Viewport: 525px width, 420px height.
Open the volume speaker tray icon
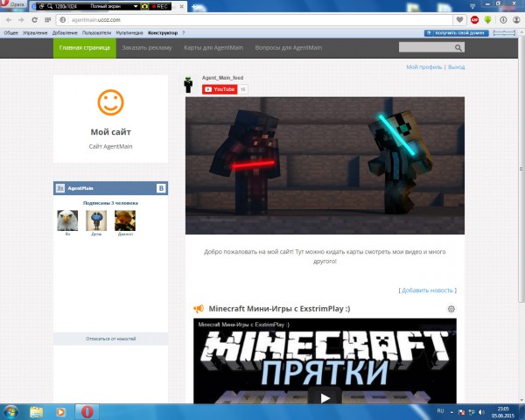coord(481,412)
